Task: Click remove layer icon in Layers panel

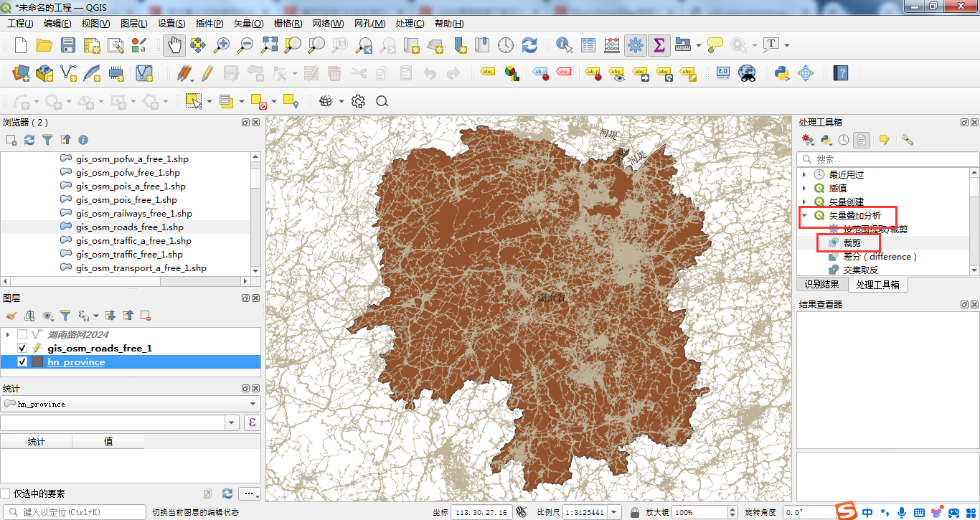Action: [x=145, y=316]
